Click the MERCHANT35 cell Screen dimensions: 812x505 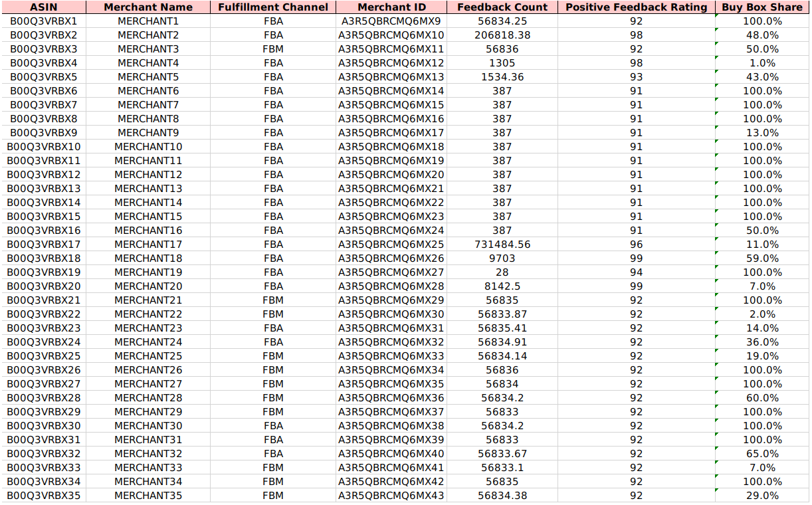coord(149,496)
